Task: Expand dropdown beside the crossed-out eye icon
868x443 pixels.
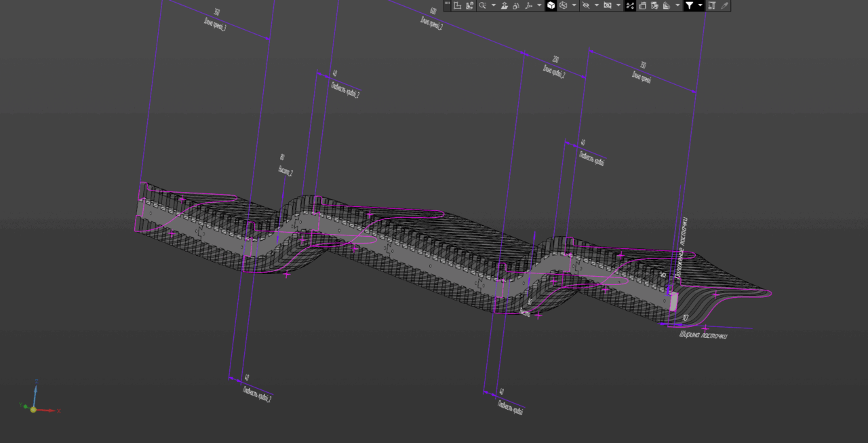Action: click(x=597, y=5)
